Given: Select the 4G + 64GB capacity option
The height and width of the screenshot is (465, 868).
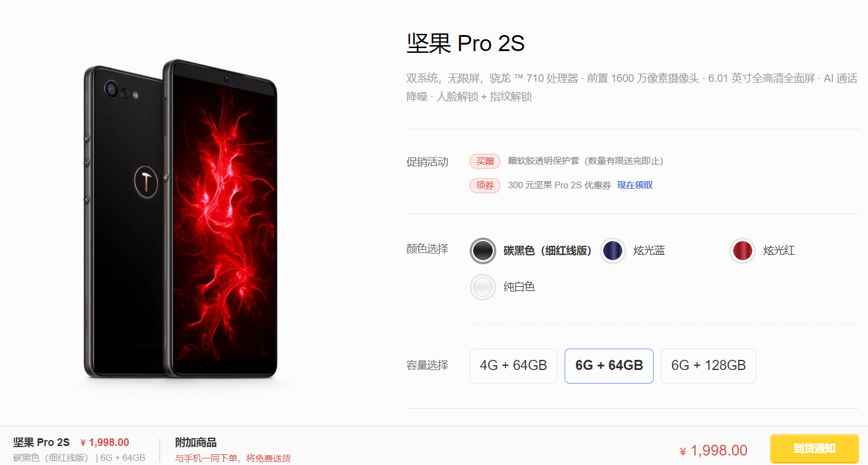Looking at the screenshot, I should point(514,366).
